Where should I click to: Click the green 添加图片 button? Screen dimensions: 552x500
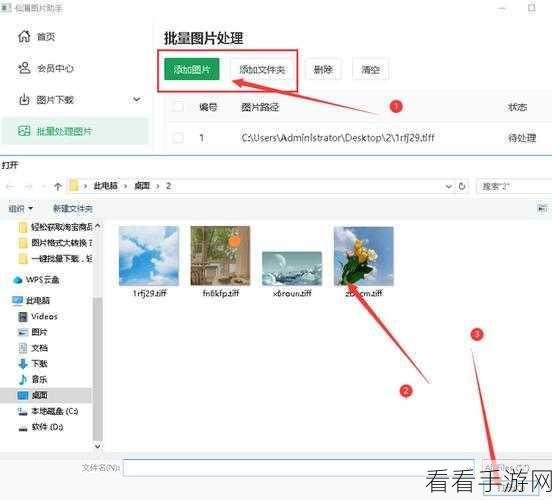[x=192, y=69]
